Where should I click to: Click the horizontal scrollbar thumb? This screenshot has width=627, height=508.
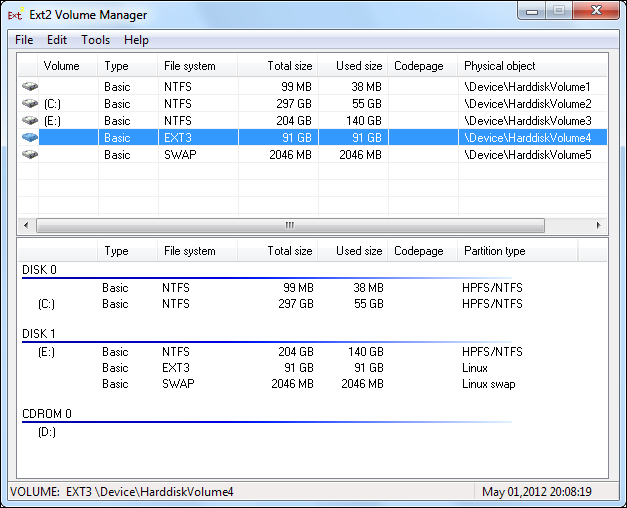pos(290,225)
